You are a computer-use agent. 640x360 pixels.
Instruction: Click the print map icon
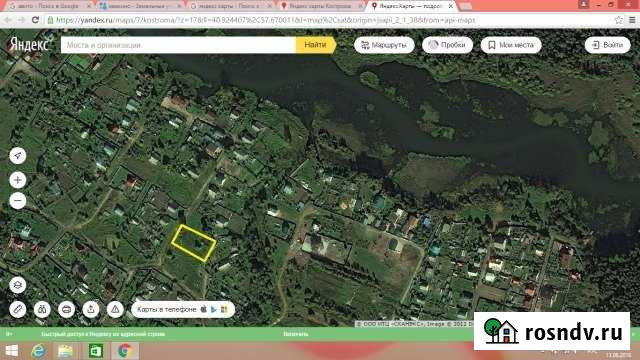point(67,309)
